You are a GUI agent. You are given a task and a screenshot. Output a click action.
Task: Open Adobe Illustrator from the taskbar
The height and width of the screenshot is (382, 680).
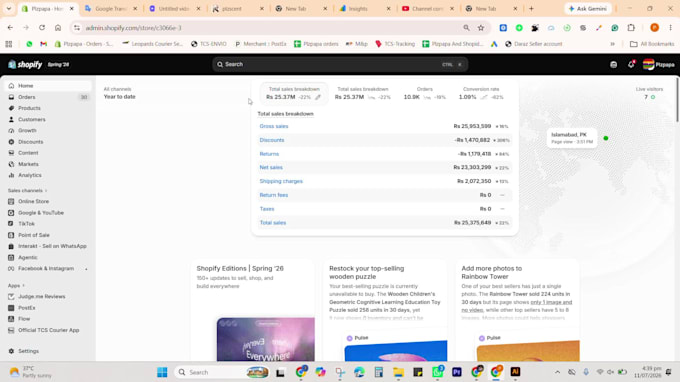point(515,372)
